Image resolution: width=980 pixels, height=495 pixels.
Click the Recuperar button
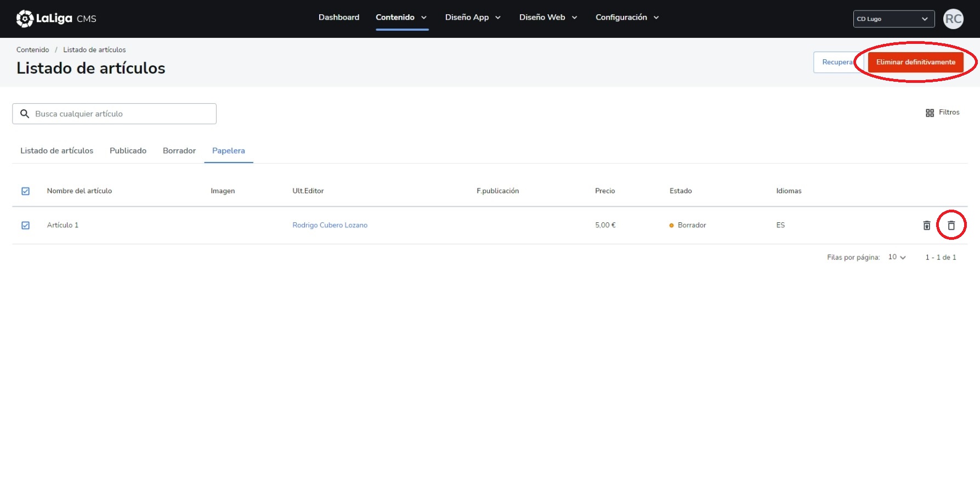pos(837,62)
